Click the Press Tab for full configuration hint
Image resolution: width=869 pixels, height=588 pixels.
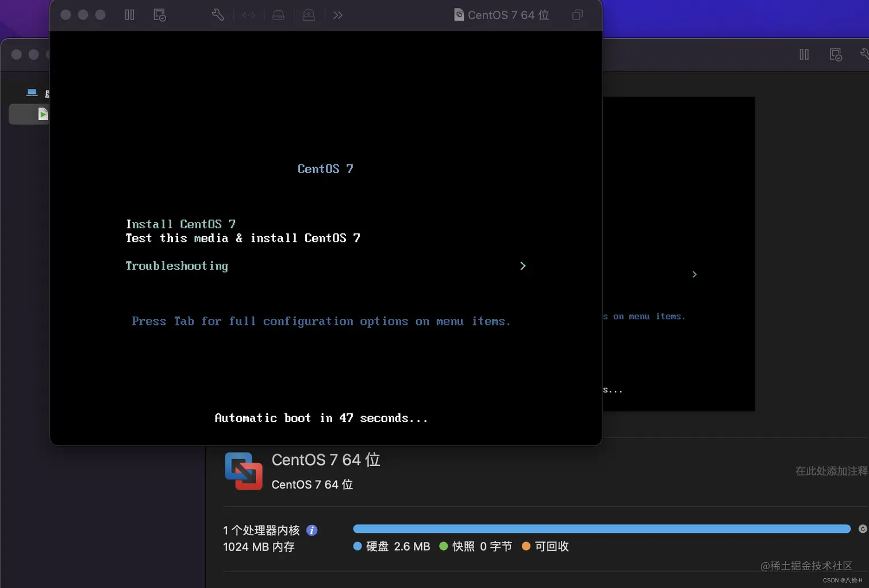click(x=321, y=321)
